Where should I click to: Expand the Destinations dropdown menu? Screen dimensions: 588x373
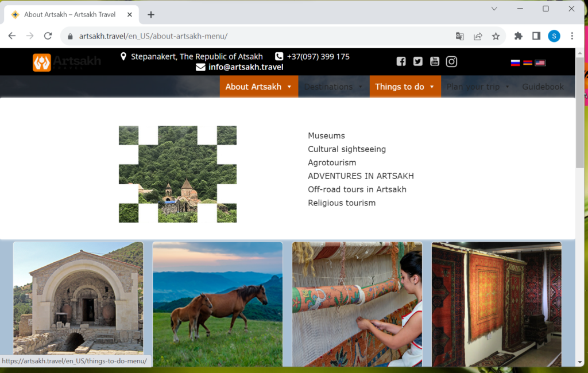click(x=333, y=87)
